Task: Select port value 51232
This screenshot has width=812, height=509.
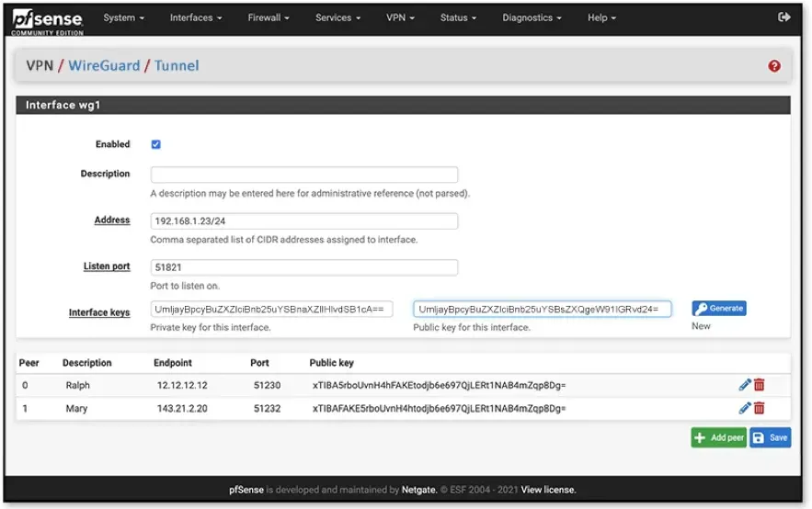Action: coord(268,409)
